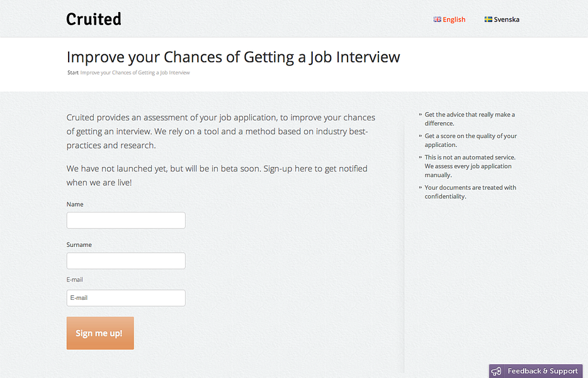Click the current-page breadcrumb text
588x378 pixels.
click(135, 72)
